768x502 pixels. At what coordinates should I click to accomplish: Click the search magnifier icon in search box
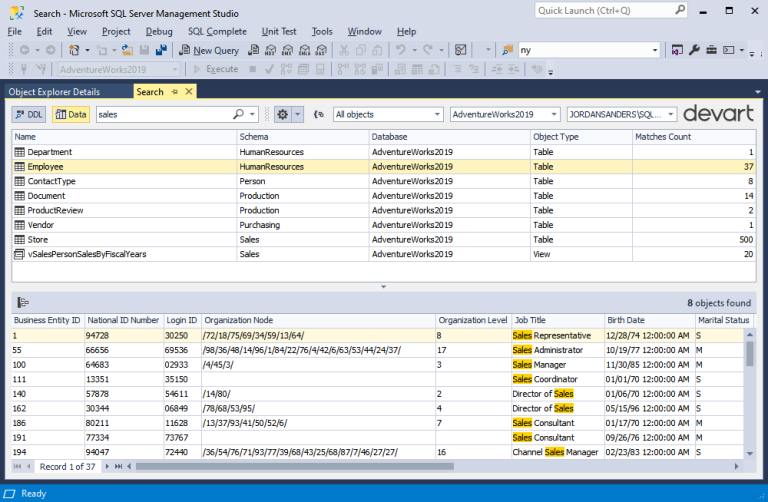(x=238, y=115)
